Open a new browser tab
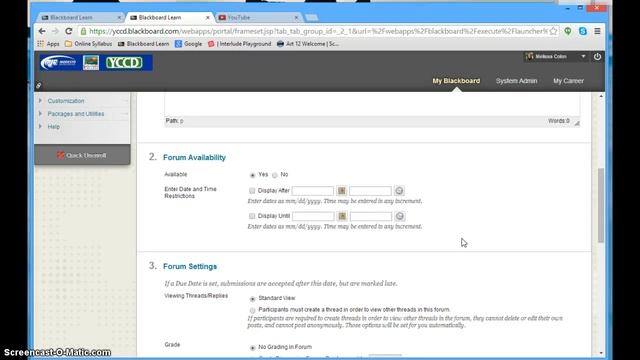The height and width of the screenshot is (360, 640). [311, 18]
